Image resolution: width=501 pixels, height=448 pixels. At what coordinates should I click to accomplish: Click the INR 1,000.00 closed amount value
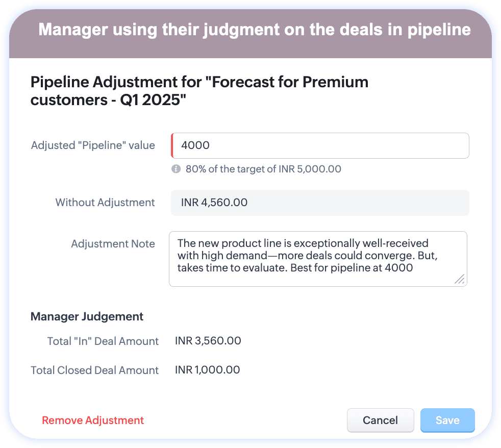click(207, 370)
